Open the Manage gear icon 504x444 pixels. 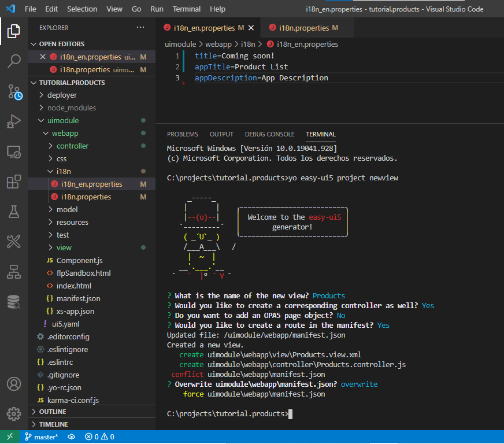14,413
